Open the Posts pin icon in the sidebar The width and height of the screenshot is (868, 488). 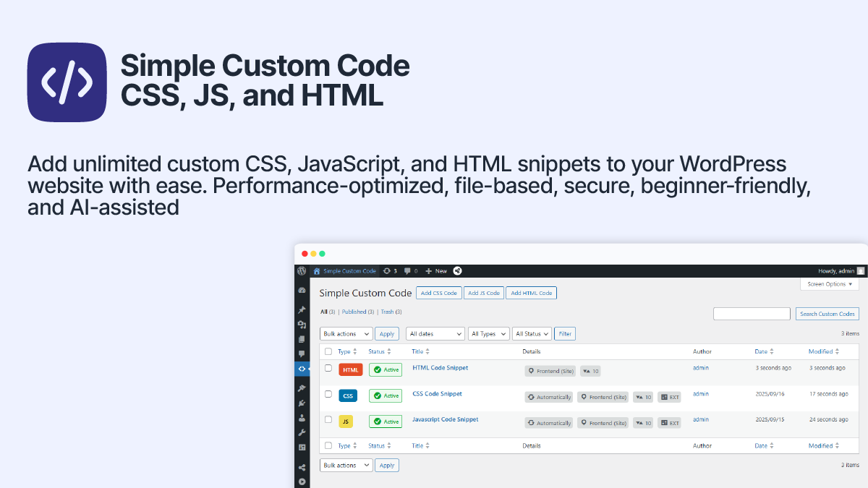tap(302, 310)
